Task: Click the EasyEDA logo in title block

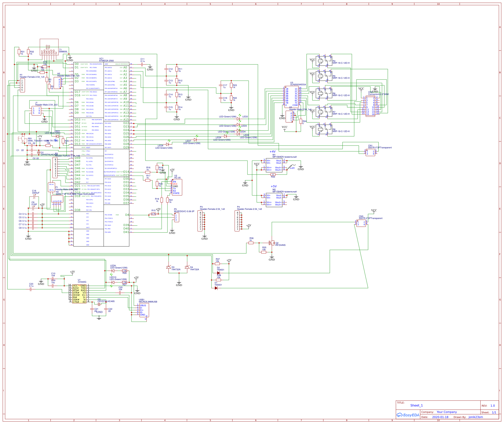Action: [x=408, y=415]
